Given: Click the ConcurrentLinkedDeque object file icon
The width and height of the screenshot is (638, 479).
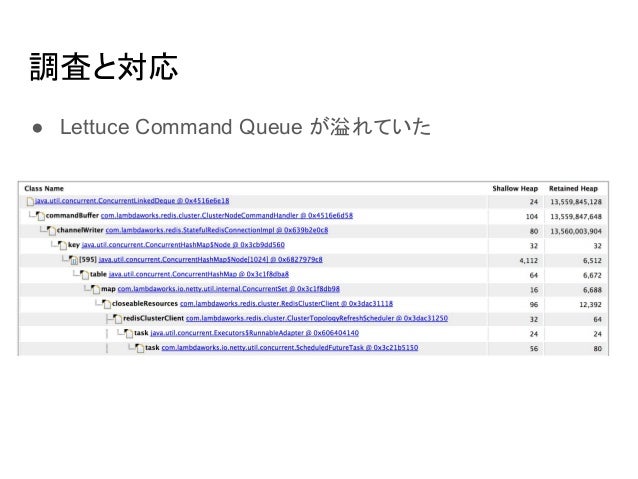Looking at the screenshot, I should coord(30,201).
